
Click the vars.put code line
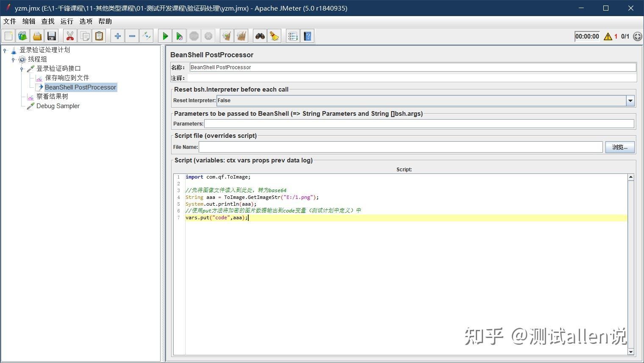pyautogui.click(x=216, y=218)
